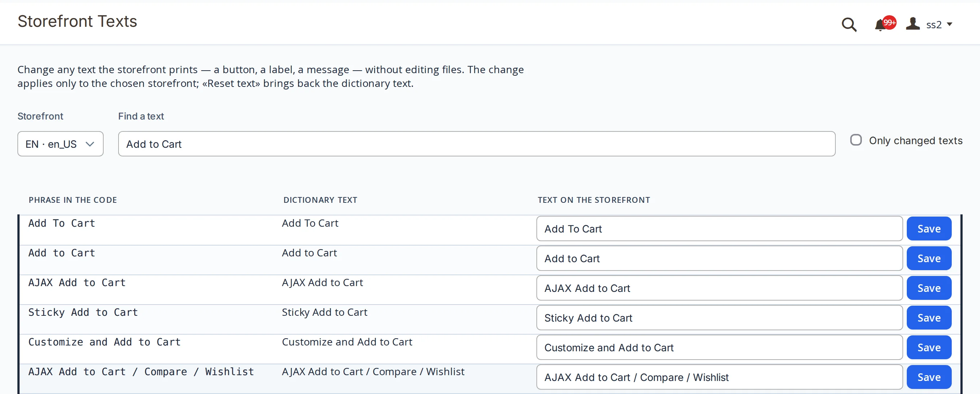The height and width of the screenshot is (394, 980).
Task: Click the Storefront Texts page title
Action: click(x=77, y=21)
